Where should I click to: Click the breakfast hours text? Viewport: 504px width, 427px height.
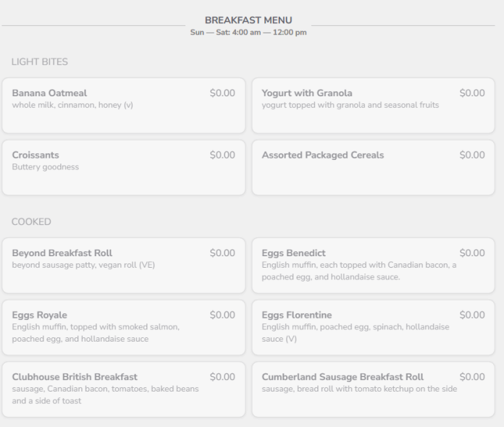click(x=248, y=33)
